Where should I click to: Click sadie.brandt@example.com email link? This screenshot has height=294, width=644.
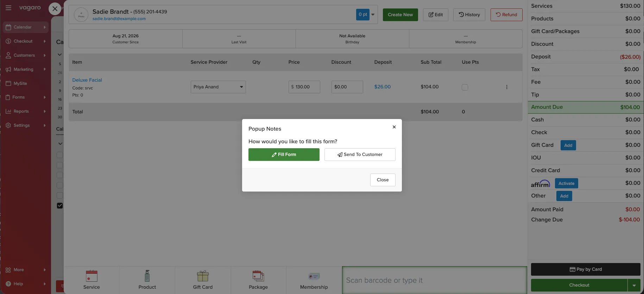pyautogui.click(x=119, y=19)
